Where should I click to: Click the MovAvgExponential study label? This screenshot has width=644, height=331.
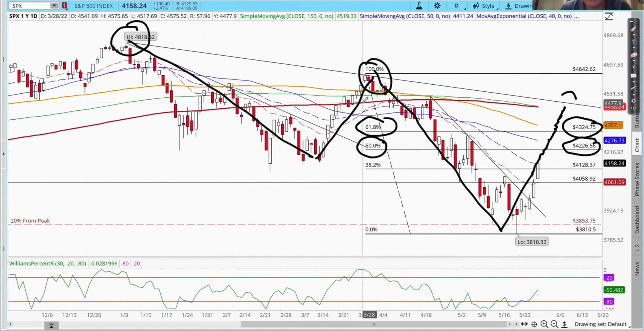coord(524,16)
